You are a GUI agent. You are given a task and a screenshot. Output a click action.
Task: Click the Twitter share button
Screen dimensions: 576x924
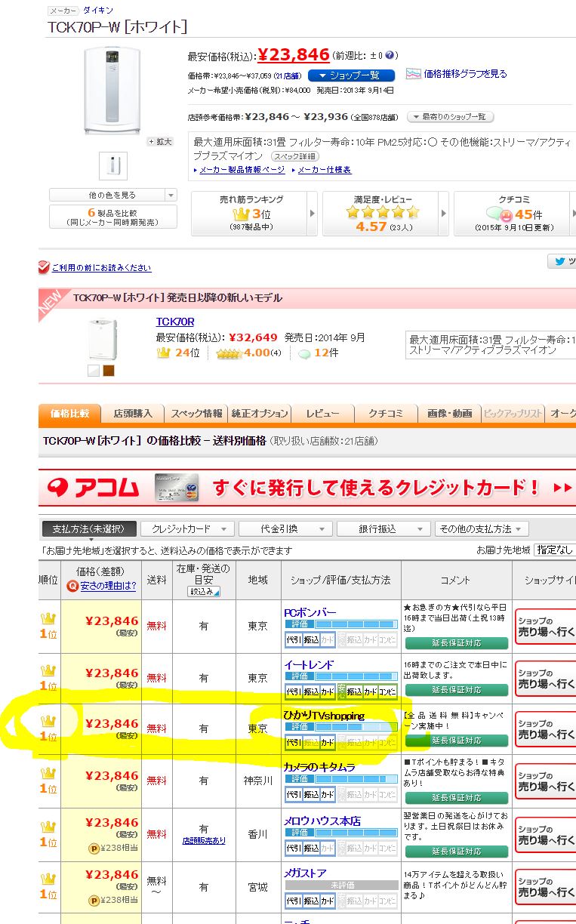tap(562, 261)
